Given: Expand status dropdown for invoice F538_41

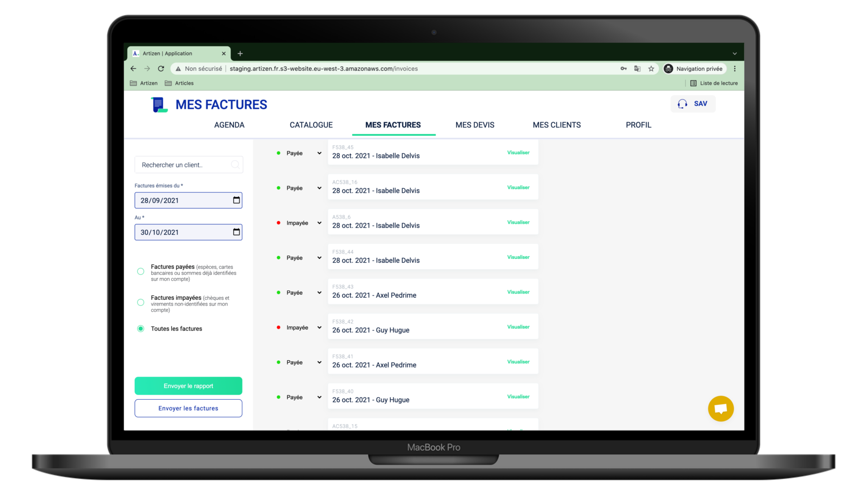Looking at the screenshot, I should coord(319,362).
